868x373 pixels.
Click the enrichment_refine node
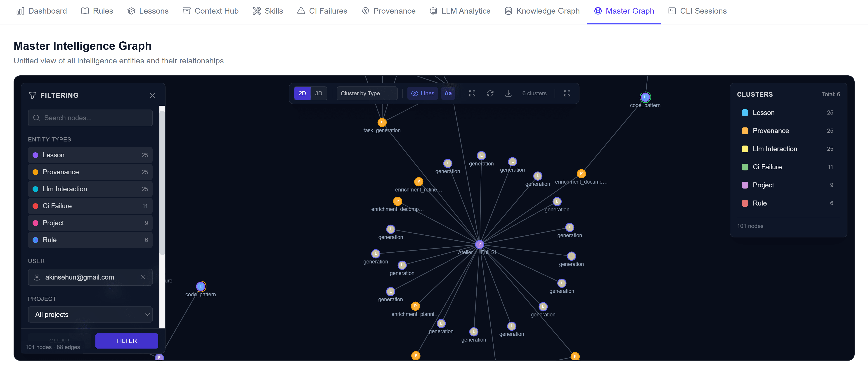pos(419,182)
